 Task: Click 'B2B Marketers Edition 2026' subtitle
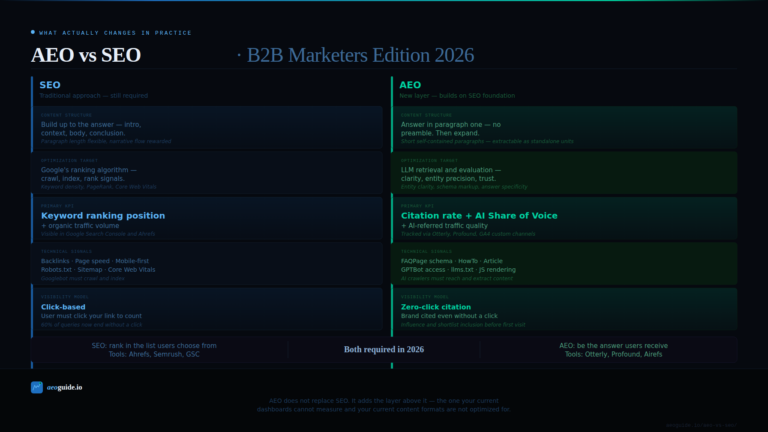pyautogui.click(x=360, y=55)
